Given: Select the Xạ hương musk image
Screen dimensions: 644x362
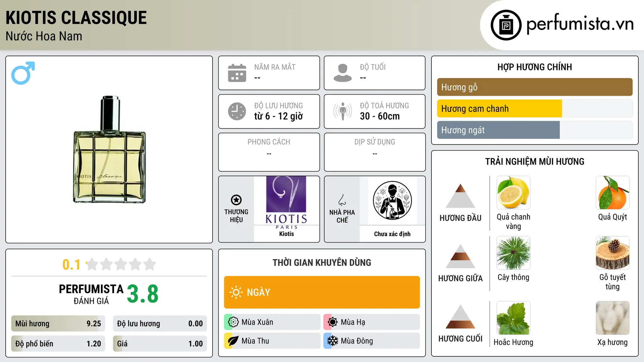Looking at the screenshot, I should click(613, 318).
